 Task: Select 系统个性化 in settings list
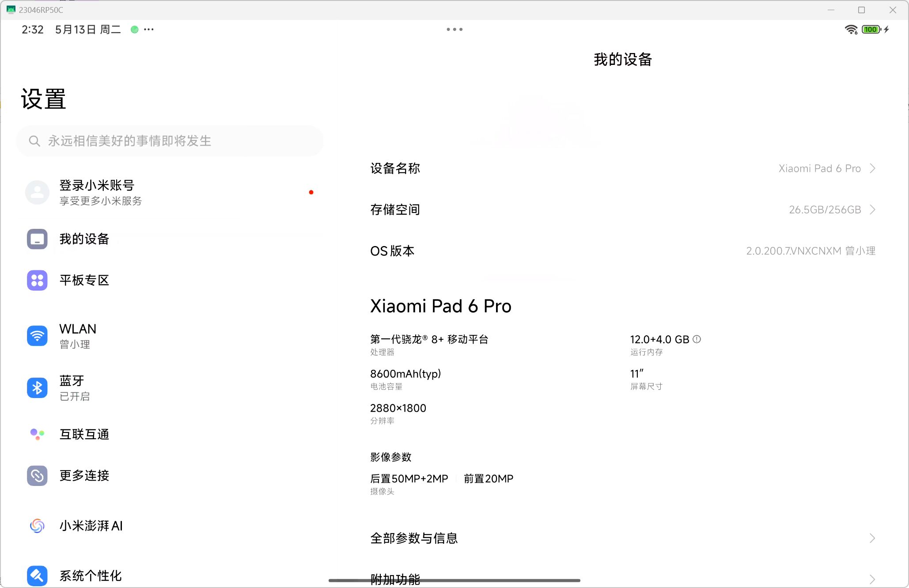point(170,576)
